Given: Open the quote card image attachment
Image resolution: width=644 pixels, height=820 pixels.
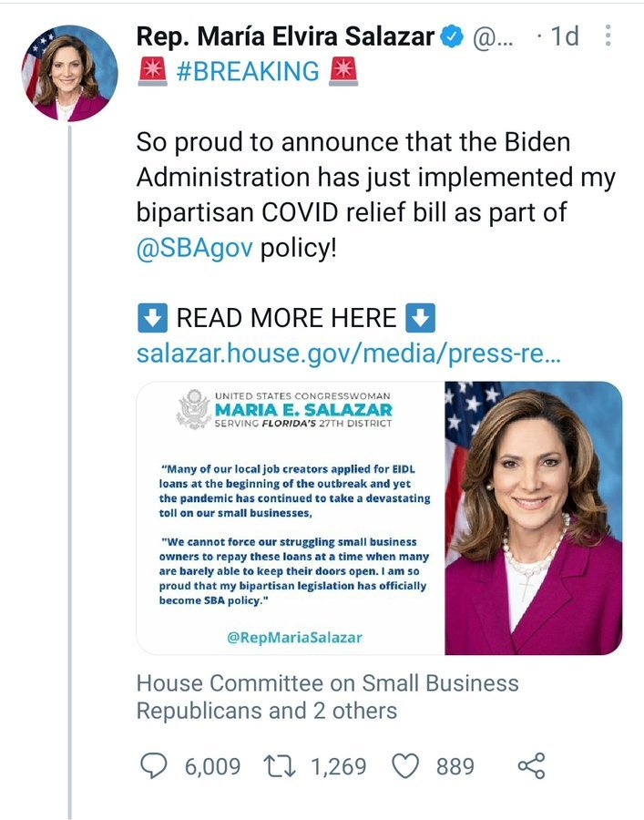Looking at the screenshot, I should click(x=290, y=518).
